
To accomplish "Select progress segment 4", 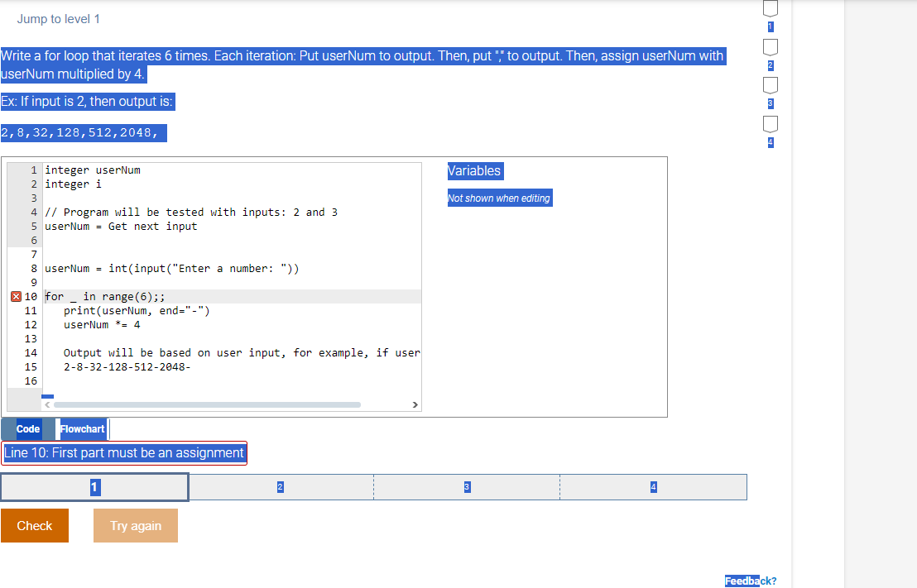I will (x=653, y=487).
